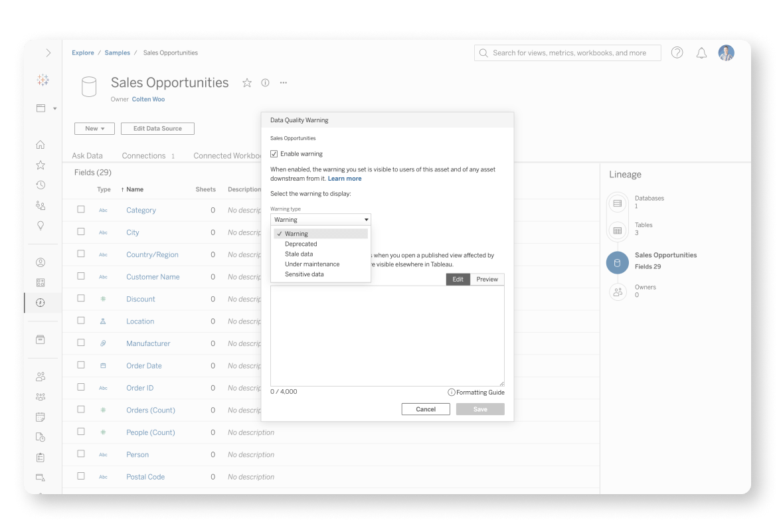Click the Tables lineage icon
Viewport: 777px width, 532px height.
618,230
